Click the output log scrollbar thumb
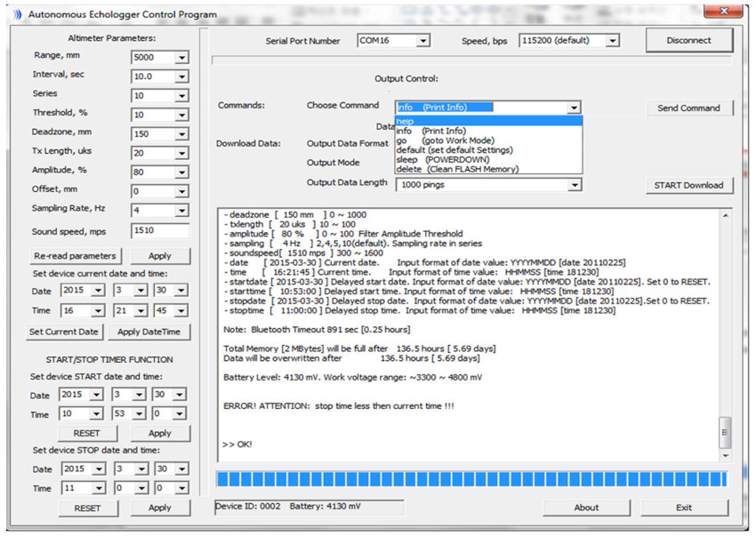 [725, 432]
